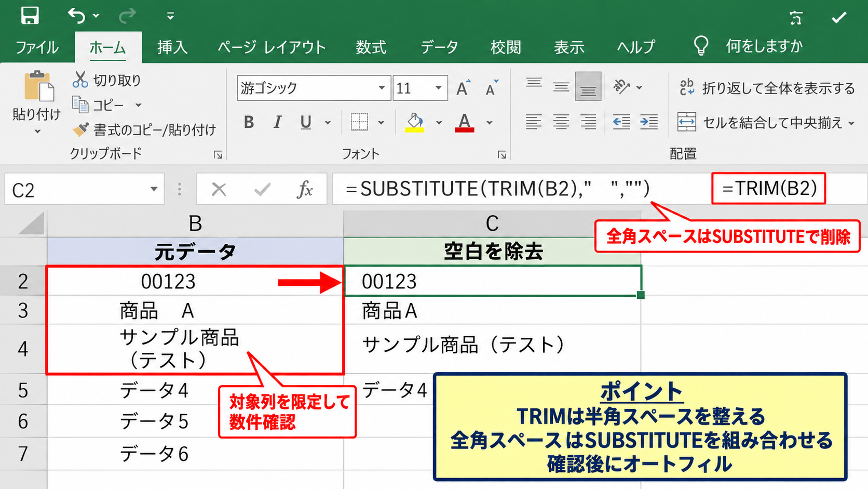Image resolution: width=868 pixels, height=489 pixels.
Task: Open the ファイル tab
Action: 37,47
